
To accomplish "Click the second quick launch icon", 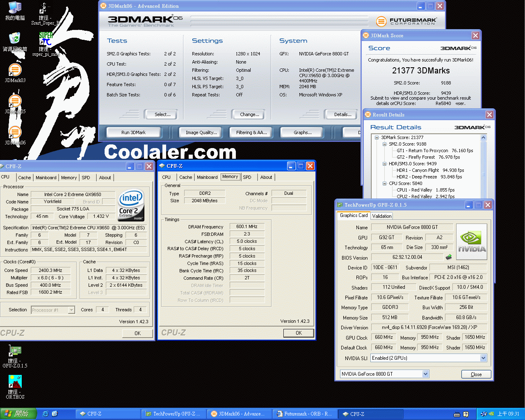I will pos(55,414).
